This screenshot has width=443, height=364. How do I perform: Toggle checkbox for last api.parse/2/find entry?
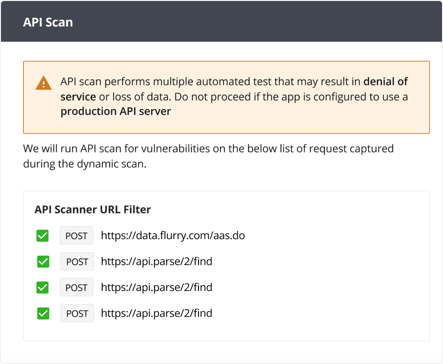(43, 313)
